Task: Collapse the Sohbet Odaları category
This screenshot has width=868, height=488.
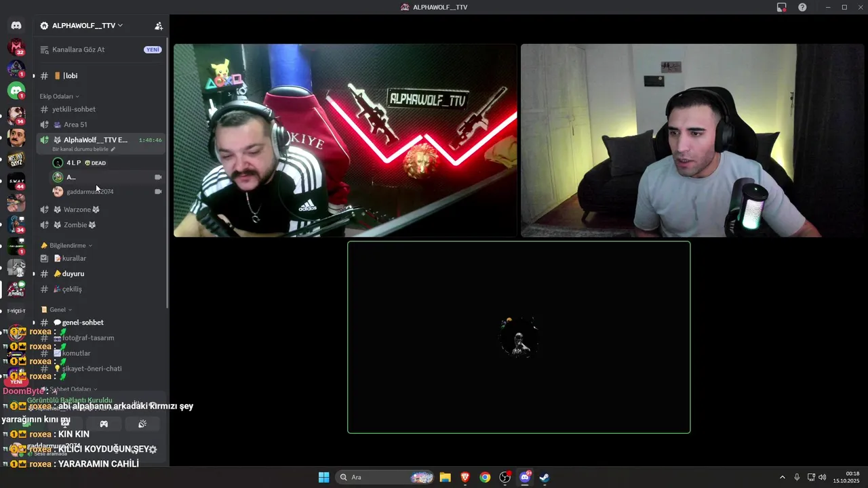Action: [69, 390]
